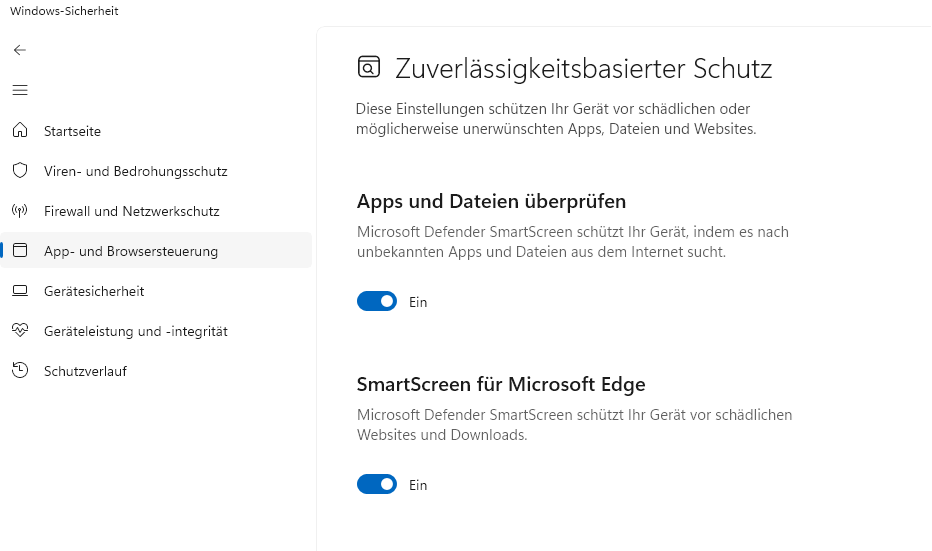The width and height of the screenshot is (932, 551).
Task: Click the Firewall network antenna icon
Action: click(x=20, y=211)
